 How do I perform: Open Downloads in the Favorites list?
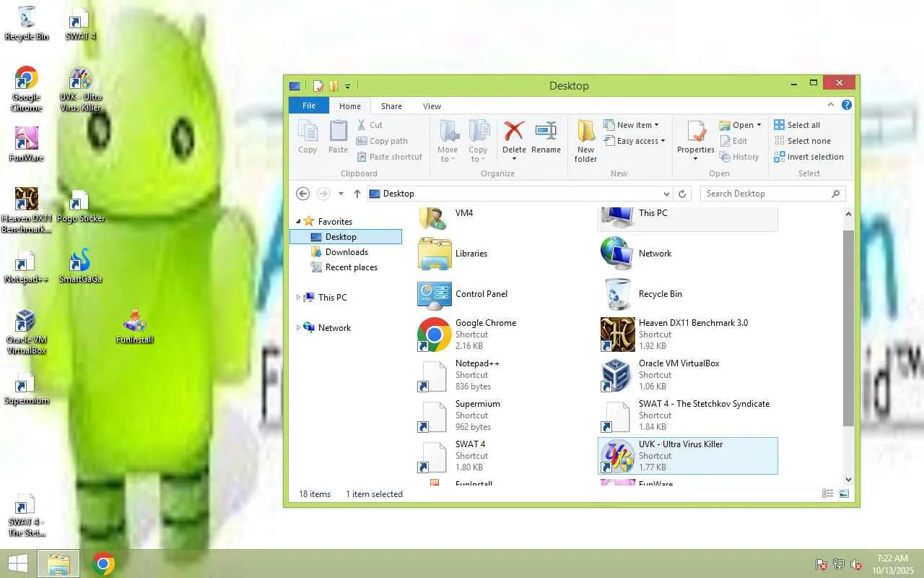(x=346, y=252)
